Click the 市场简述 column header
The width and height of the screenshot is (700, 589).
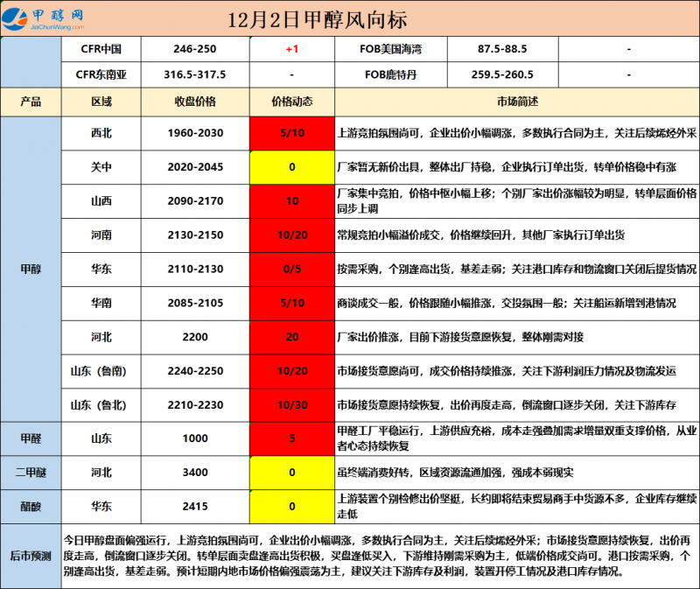click(x=516, y=102)
